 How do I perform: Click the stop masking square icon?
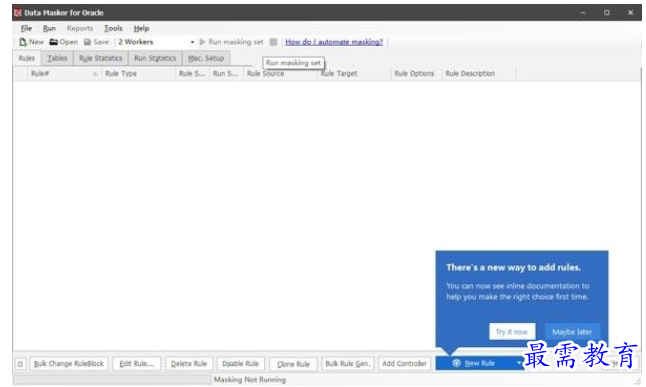tap(273, 42)
